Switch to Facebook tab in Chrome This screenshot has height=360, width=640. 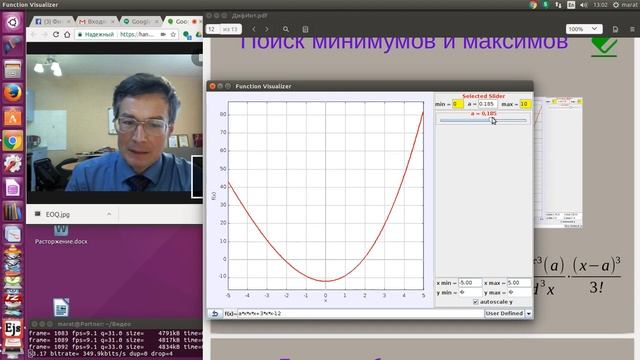[52, 21]
